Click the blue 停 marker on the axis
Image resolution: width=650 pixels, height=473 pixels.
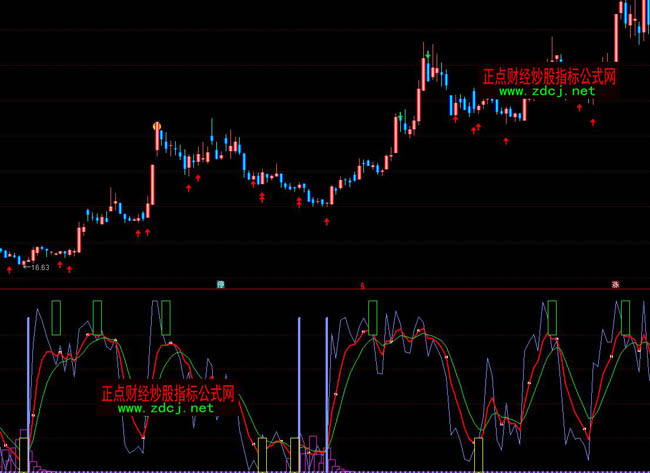[x=221, y=285]
